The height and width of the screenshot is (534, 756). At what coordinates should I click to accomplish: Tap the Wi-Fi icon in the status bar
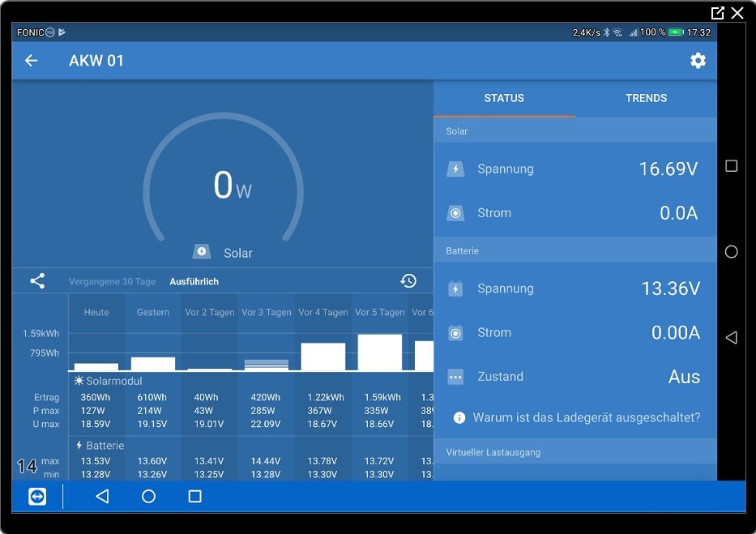click(x=617, y=32)
